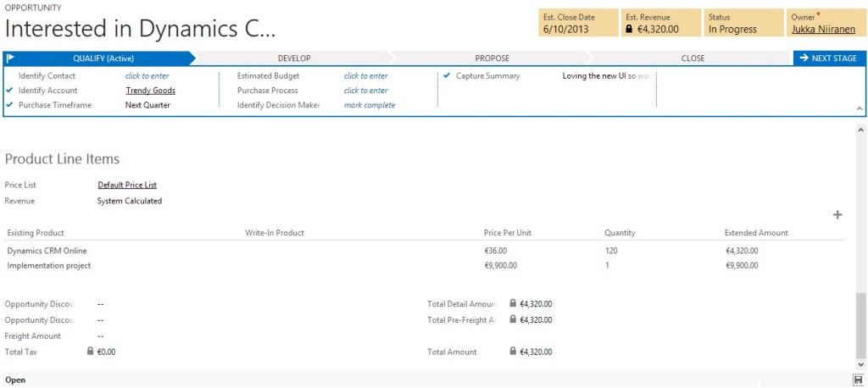Click Capture Summary text field
The height and width of the screenshot is (388, 868).
(x=607, y=76)
